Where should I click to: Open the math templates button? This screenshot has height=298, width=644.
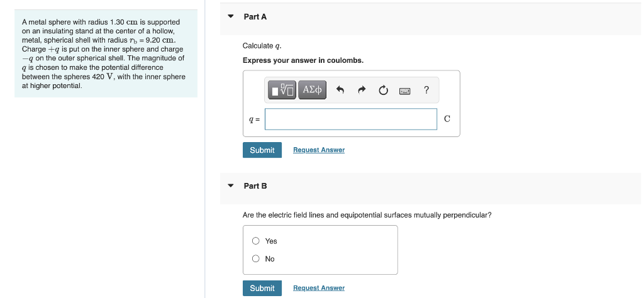[282, 91]
